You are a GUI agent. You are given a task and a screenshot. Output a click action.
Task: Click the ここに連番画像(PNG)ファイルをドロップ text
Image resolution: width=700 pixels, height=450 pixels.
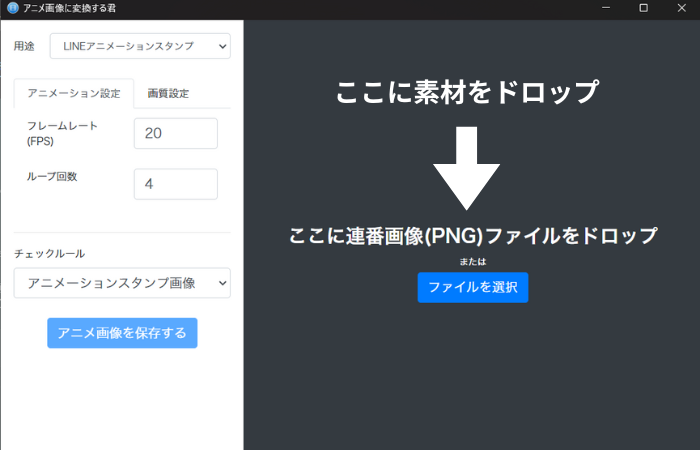point(473,236)
